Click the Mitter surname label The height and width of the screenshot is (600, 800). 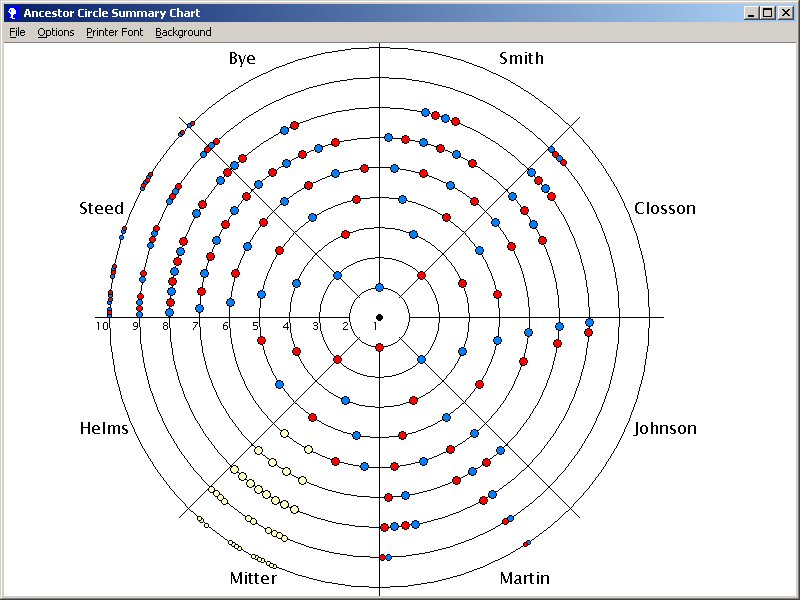[x=253, y=578]
